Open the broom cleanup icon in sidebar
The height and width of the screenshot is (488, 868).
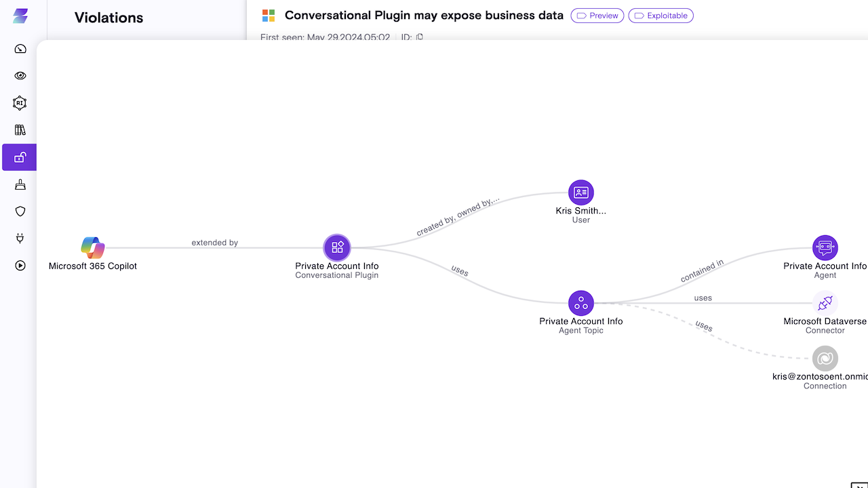point(20,184)
